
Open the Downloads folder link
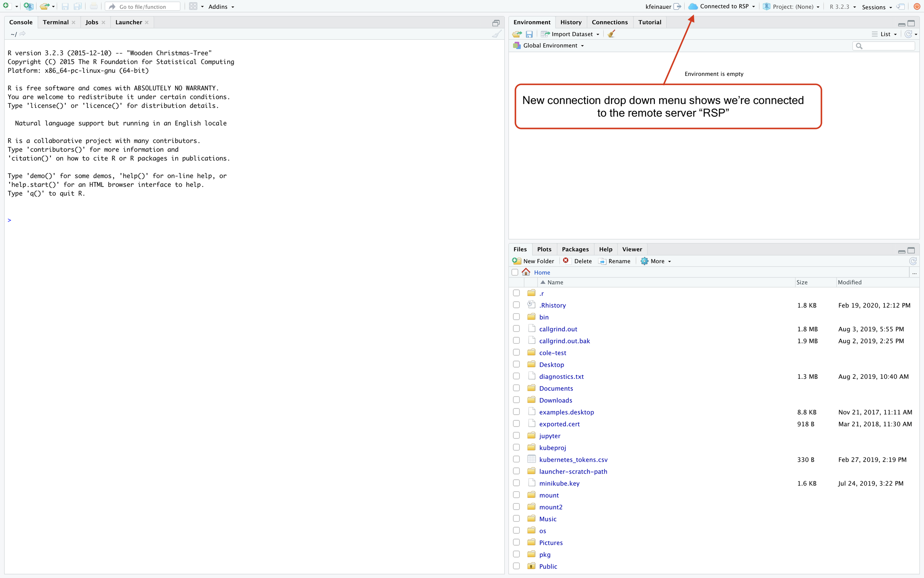click(x=555, y=400)
